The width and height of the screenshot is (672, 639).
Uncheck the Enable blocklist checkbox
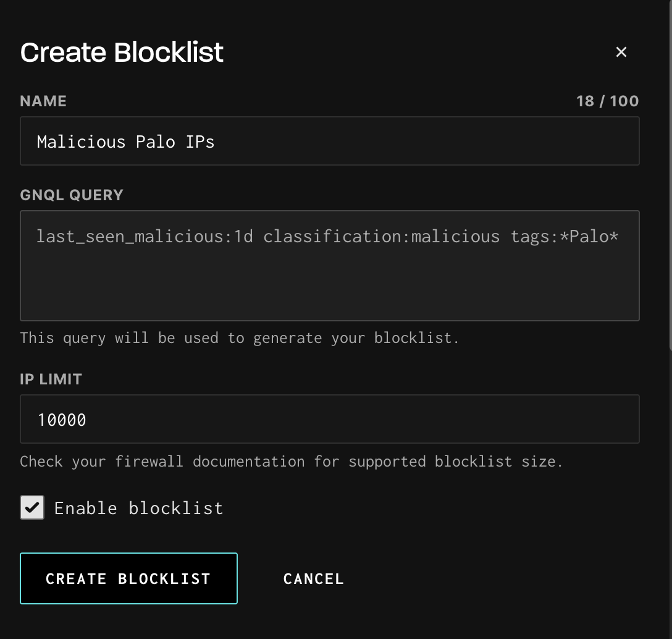[x=32, y=507]
